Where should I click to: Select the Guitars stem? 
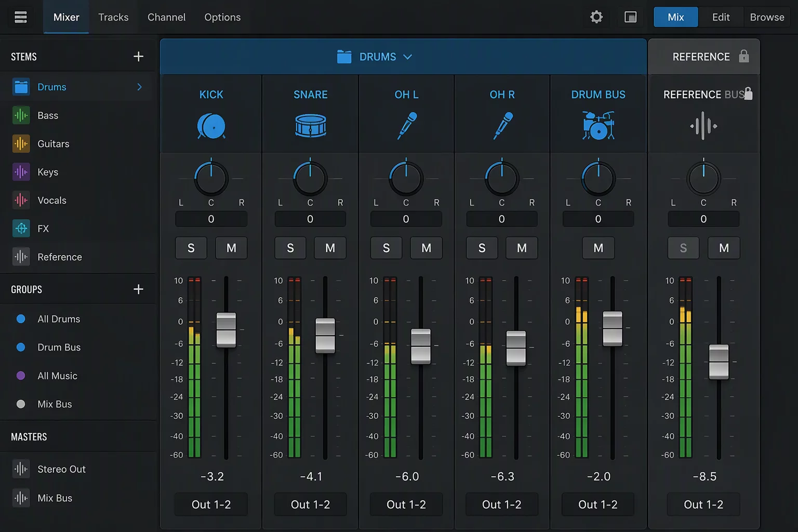[x=78, y=143]
